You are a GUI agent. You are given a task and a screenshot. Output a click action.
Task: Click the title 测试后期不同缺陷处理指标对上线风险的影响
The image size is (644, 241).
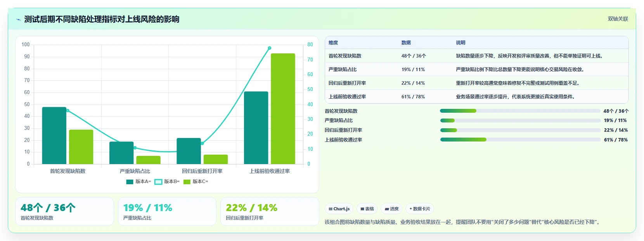click(x=102, y=19)
